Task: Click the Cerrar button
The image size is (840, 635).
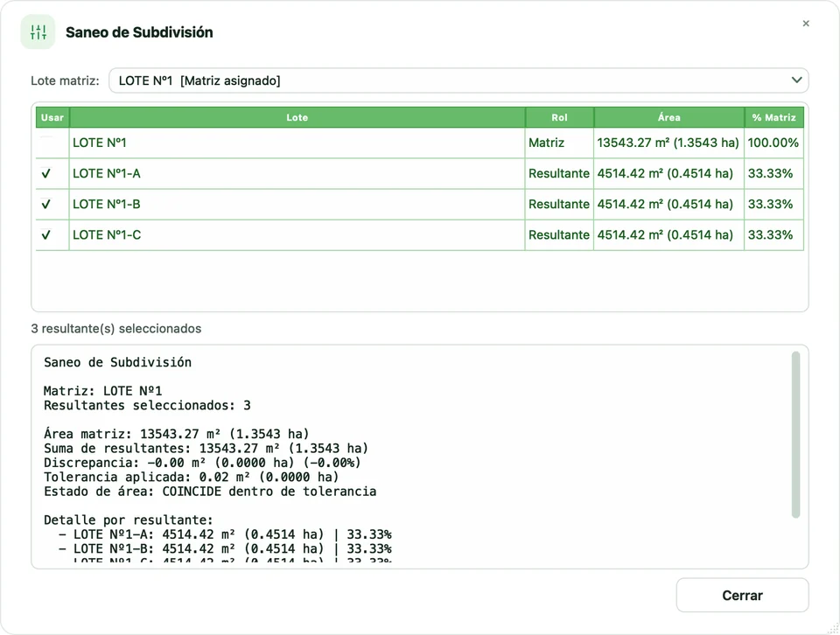Action: coord(743,595)
